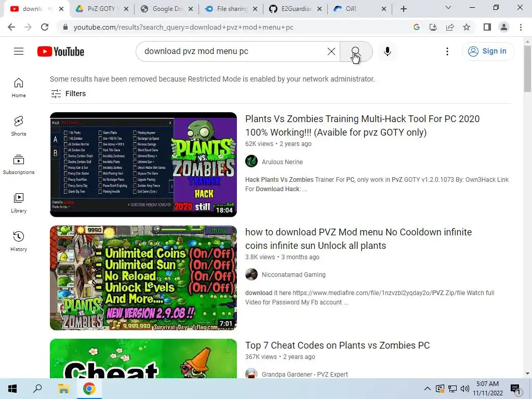Open the notification center icon
This screenshot has width=532, height=399.
tap(515, 389)
